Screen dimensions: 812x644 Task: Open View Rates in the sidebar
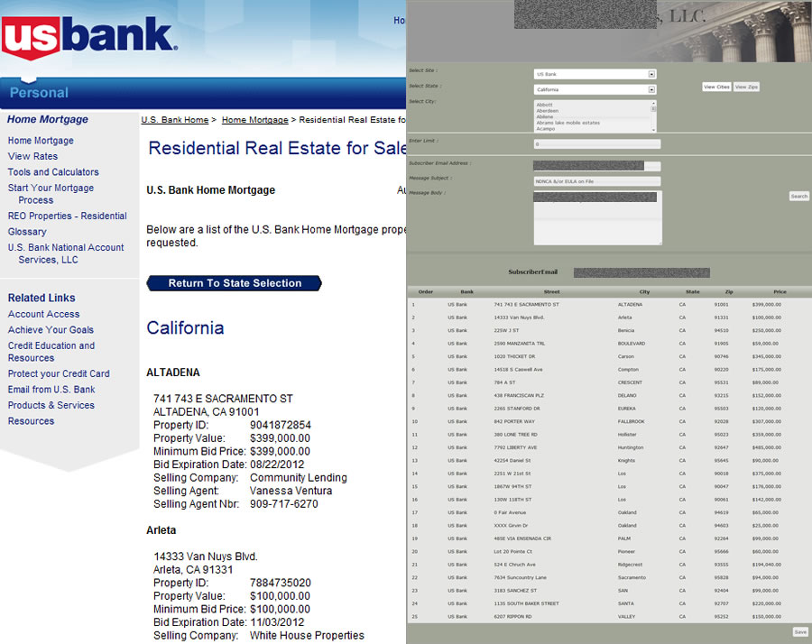point(32,156)
